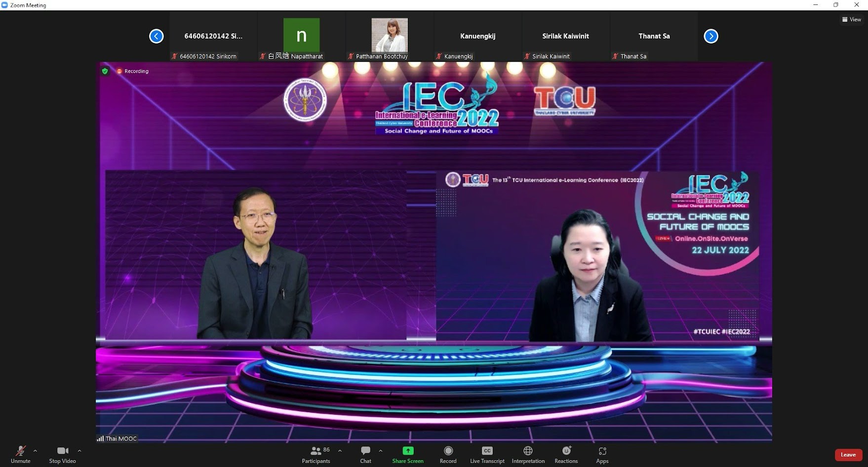Image resolution: width=868 pixels, height=467 pixels.
Task: Start recording with the Record button
Action: click(448, 454)
